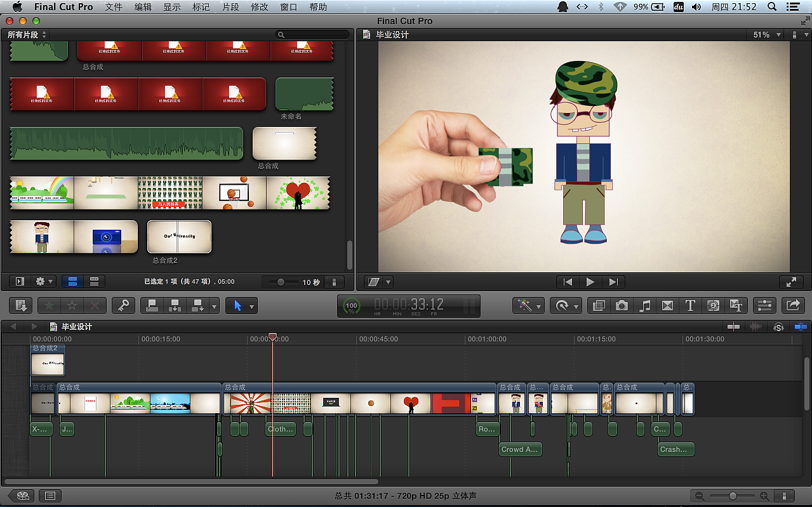Open the browser gear action menu

pos(44,281)
